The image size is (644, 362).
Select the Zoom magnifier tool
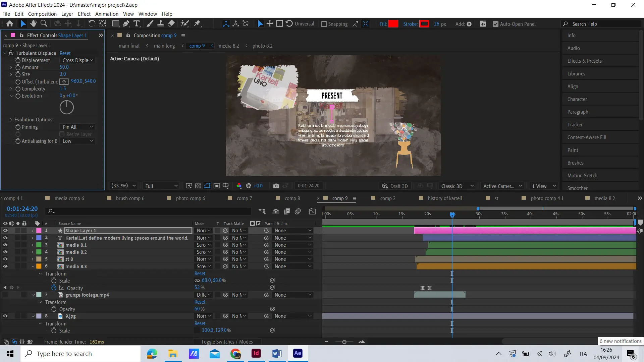click(x=44, y=24)
